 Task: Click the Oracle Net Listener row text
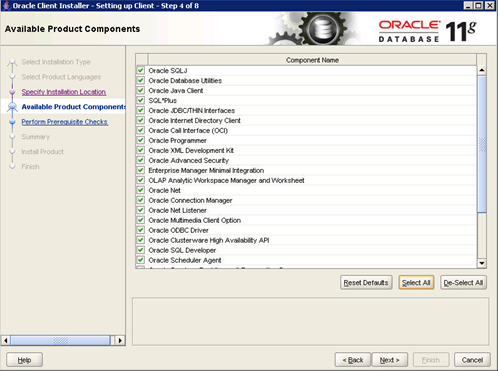[x=177, y=210]
